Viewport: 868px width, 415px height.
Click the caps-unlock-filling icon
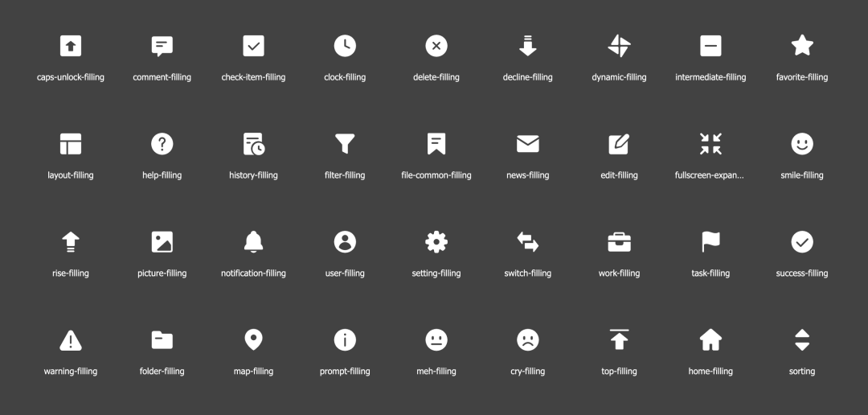[71, 45]
